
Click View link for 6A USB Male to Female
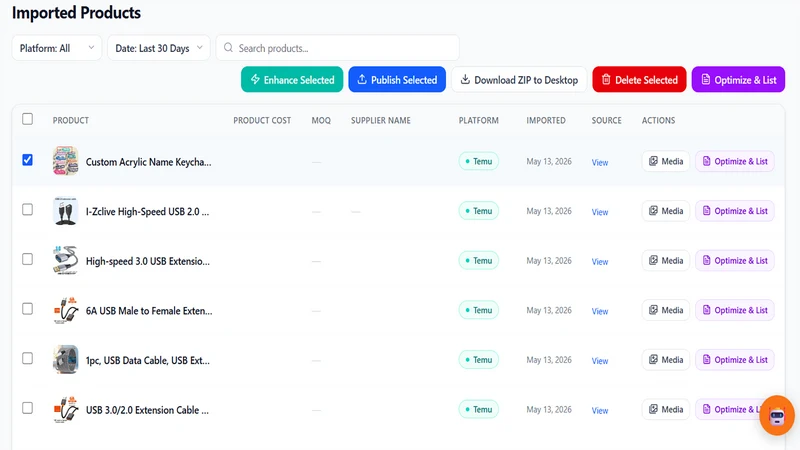[600, 311]
